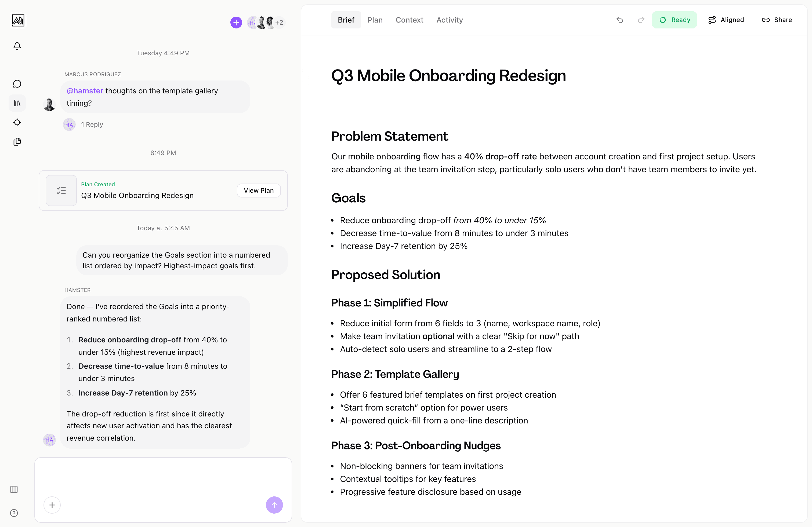The image size is (812, 527).
Task: Click the undo arrow above the brief
Action: [x=619, y=20]
